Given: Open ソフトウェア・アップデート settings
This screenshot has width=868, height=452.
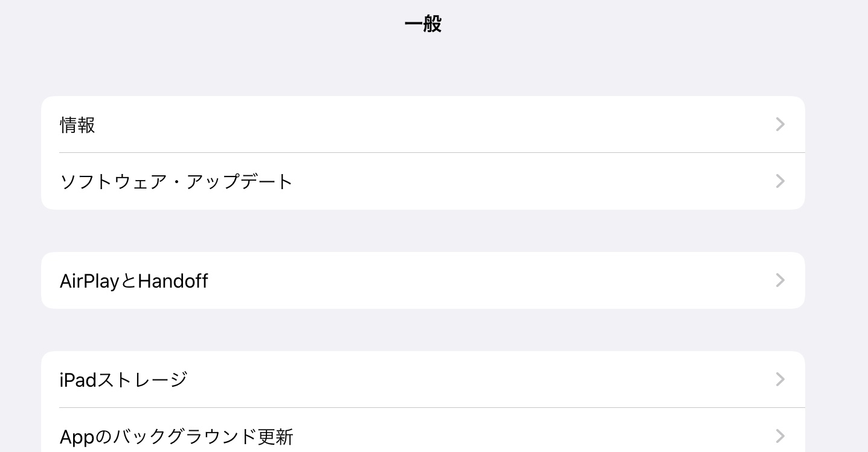Looking at the screenshot, I should (x=423, y=181).
